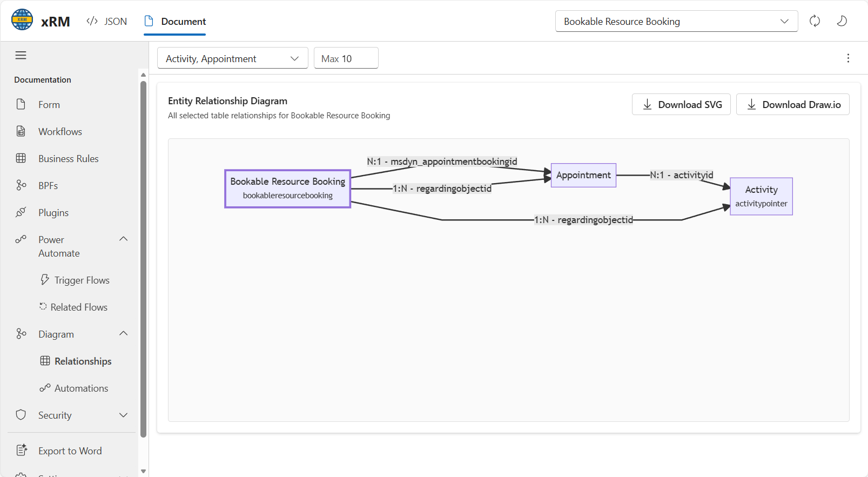Image resolution: width=868 pixels, height=477 pixels.
Task: Click the xRM globe logo
Action: [22, 20]
